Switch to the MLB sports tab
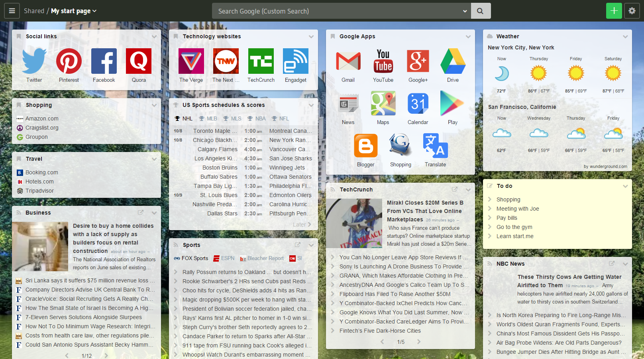The height and width of the screenshot is (359, 644). point(208,118)
